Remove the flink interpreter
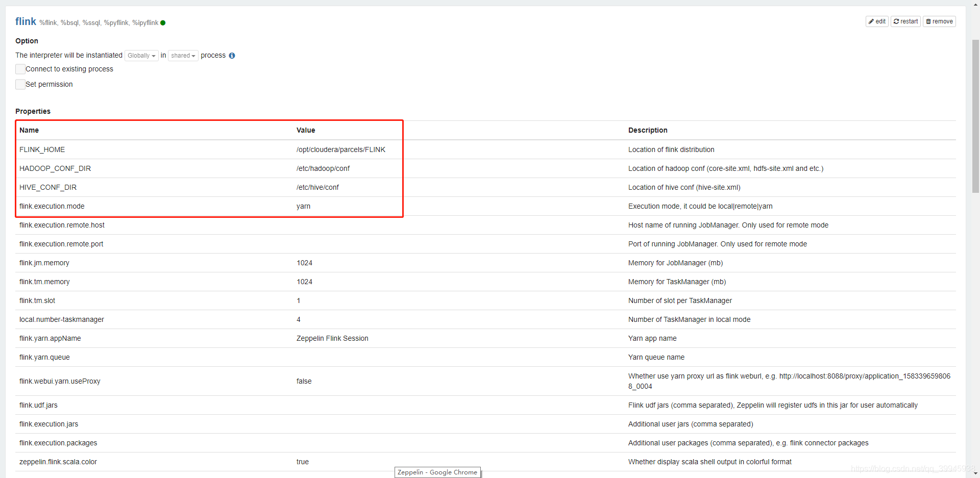980x478 pixels. click(939, 21)
